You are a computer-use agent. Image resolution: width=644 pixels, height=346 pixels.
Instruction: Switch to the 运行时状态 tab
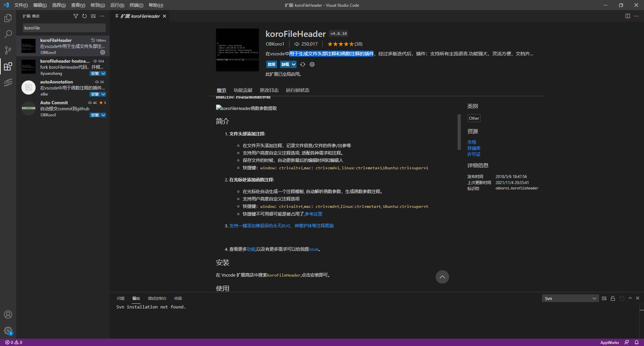298,90
